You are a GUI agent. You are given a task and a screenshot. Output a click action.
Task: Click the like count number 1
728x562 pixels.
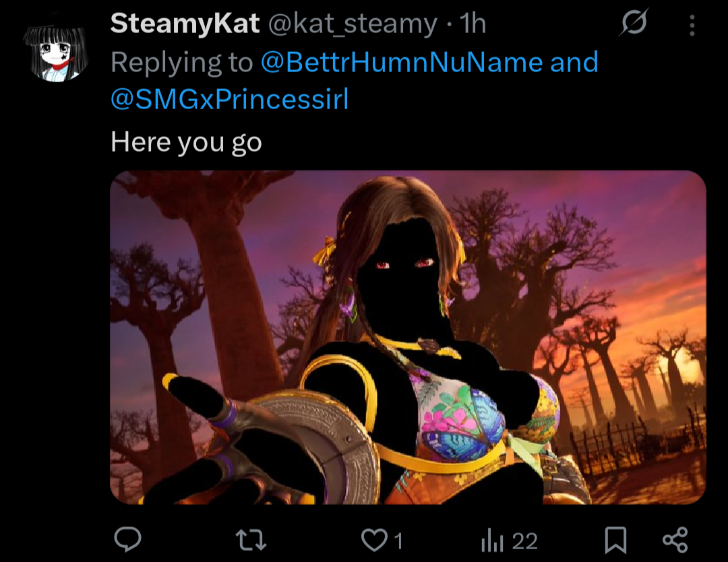(x=398, y=541)
